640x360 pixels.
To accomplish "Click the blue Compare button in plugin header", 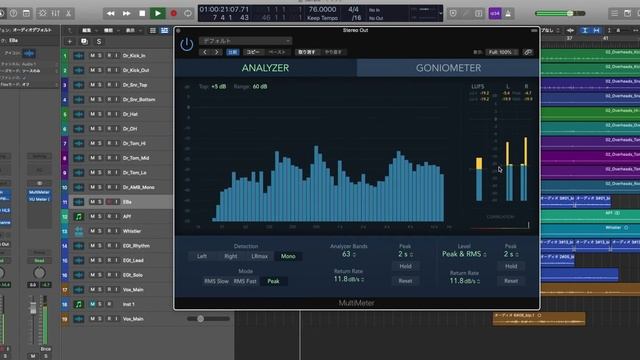I will tap(233, 52).
